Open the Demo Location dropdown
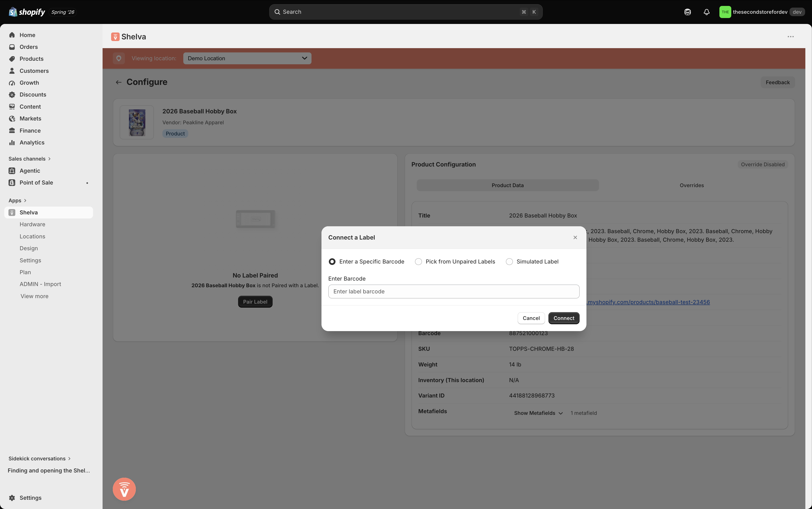Viewport: 812px width, 509px height. (x=247, y=58)
